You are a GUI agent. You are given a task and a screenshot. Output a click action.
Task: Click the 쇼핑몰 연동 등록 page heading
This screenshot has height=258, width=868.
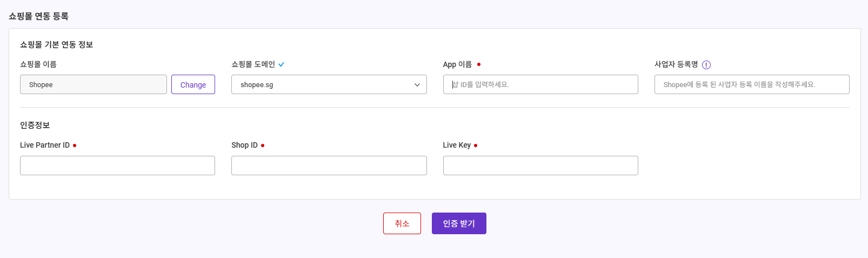click(38, 16)
